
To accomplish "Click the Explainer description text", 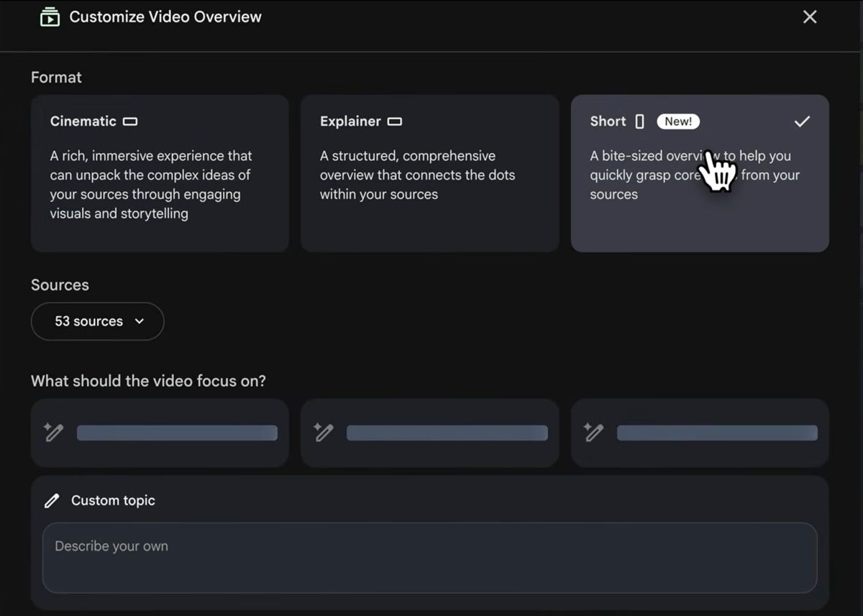I will (417, 175).
